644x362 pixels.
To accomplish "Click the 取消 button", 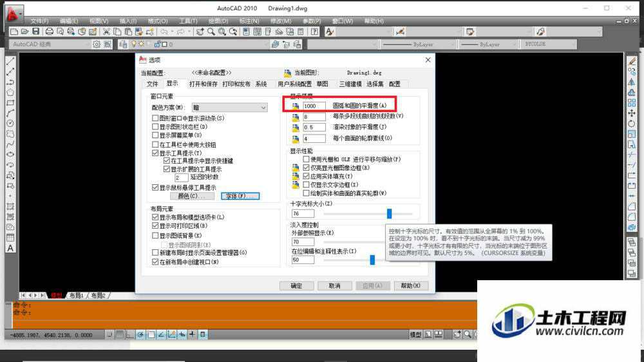I will point(334,285).
